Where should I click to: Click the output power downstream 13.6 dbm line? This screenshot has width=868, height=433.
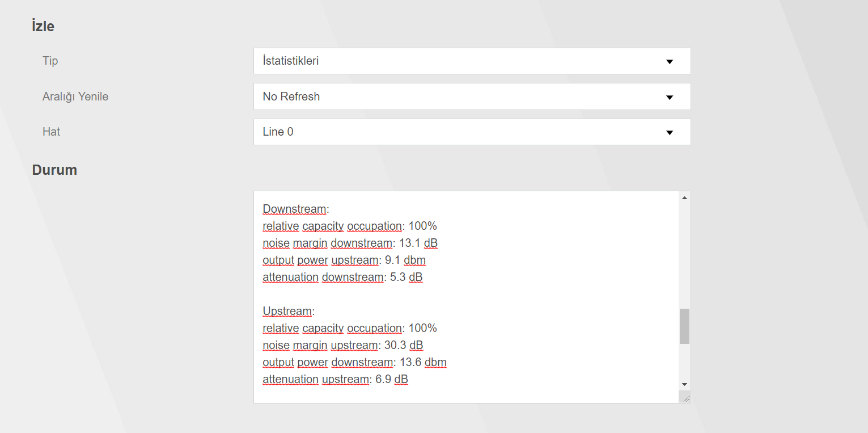tap(354, 362)
